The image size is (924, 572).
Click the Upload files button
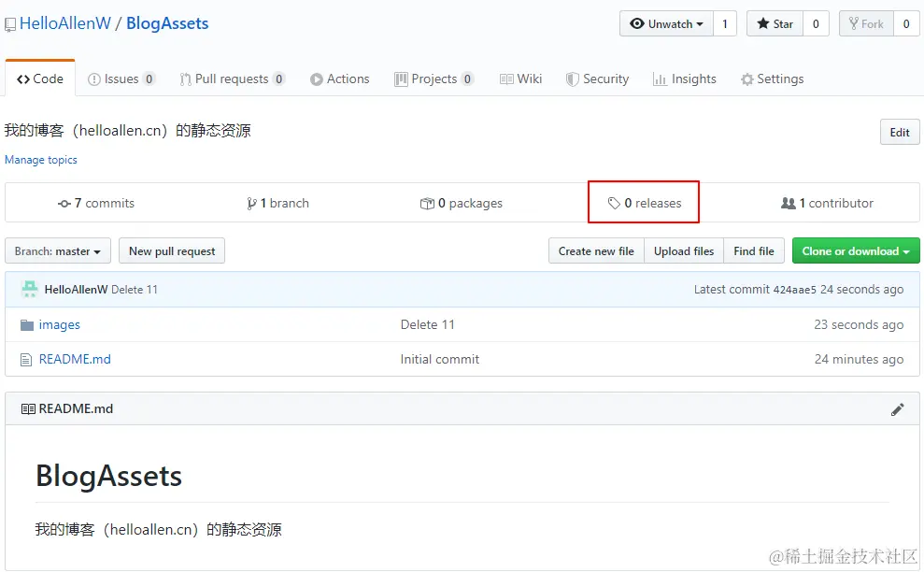tap(684, 251)
